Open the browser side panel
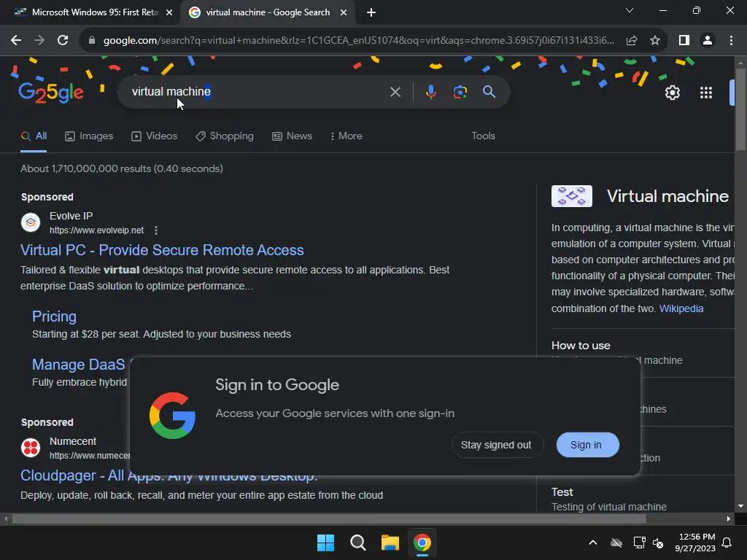The width and height of the screenshot is (747, 560). click(684, 41)
